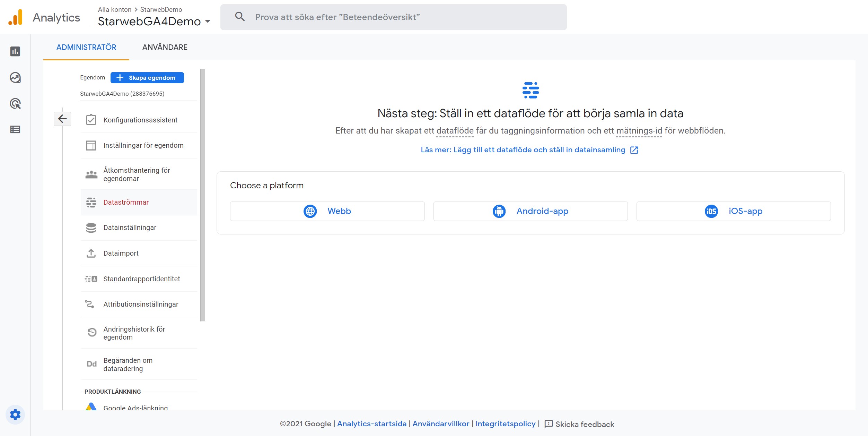Click the large data stream header icon
The height and width of the screenshot is (436, 868).
[531, 90]
